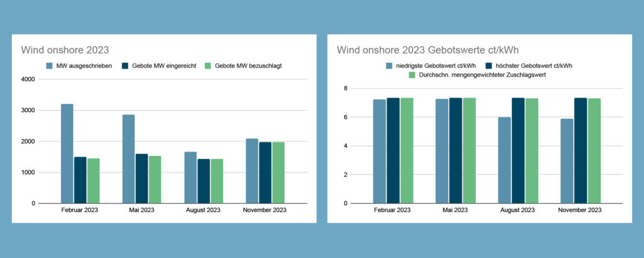Click the August 2023 dark 'eingereicht' bar
This screenshot has width=644, height=258.
[x=203, y=181]
